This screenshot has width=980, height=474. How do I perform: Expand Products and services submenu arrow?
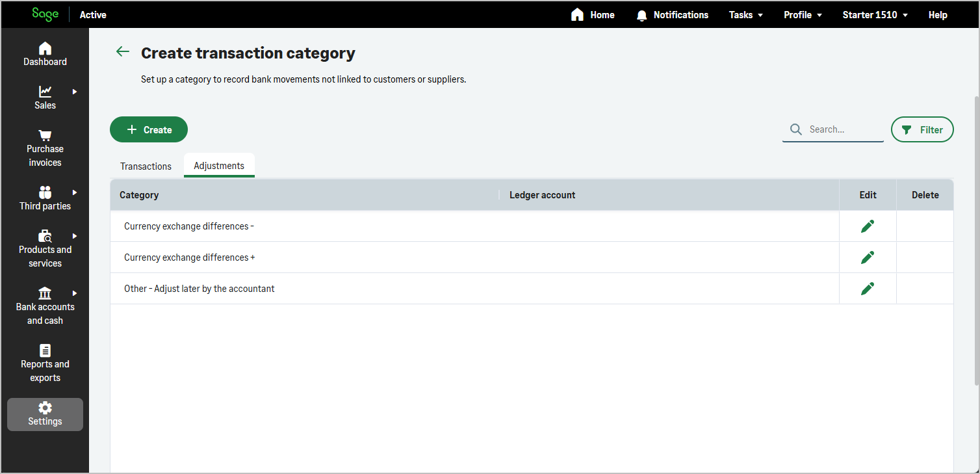[x=75, y=236]
